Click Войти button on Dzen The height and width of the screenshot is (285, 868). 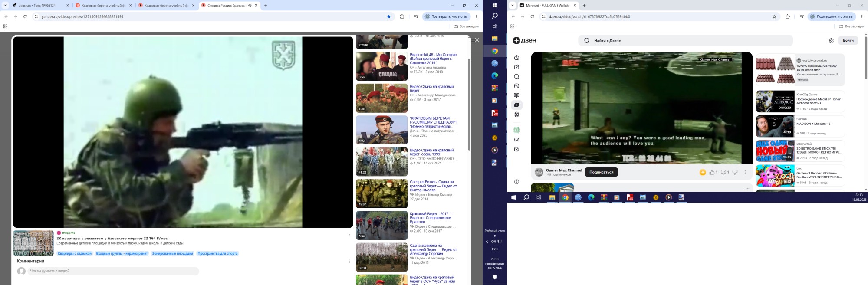tap(848, 40)
